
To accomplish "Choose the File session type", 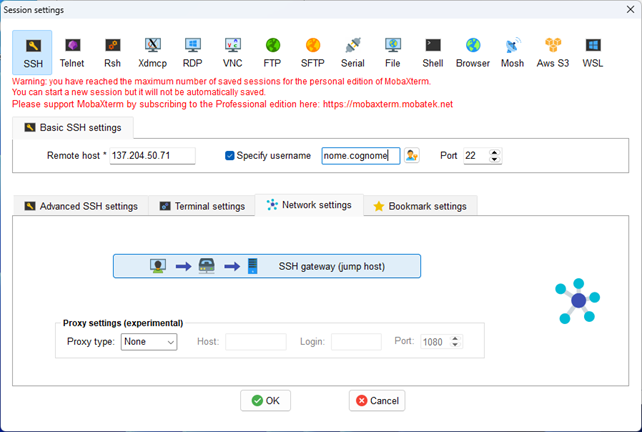I will pos(393,52).
